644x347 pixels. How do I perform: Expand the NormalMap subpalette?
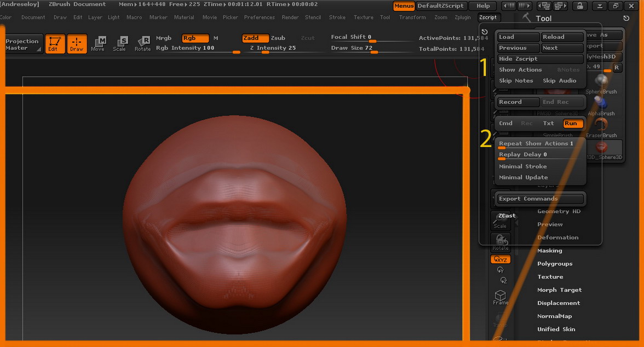pyautogui.click(x=554, y=316)
